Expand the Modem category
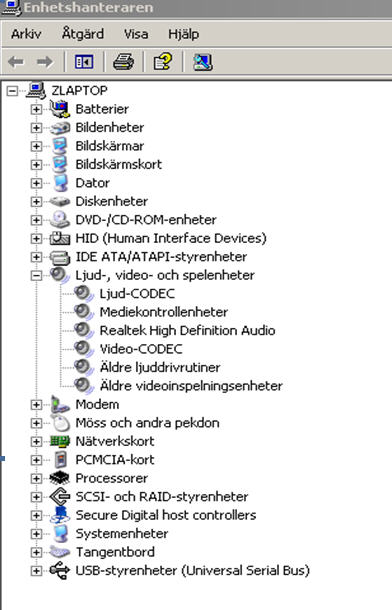 coord(36,405)
